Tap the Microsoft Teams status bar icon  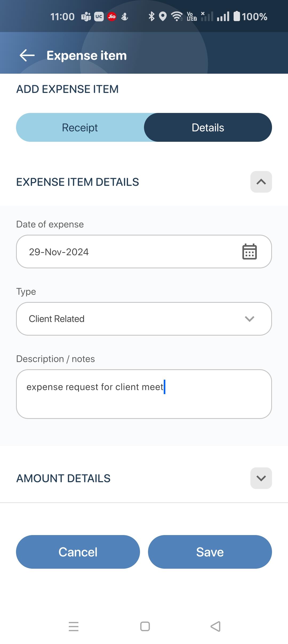(x=86, y=17)
